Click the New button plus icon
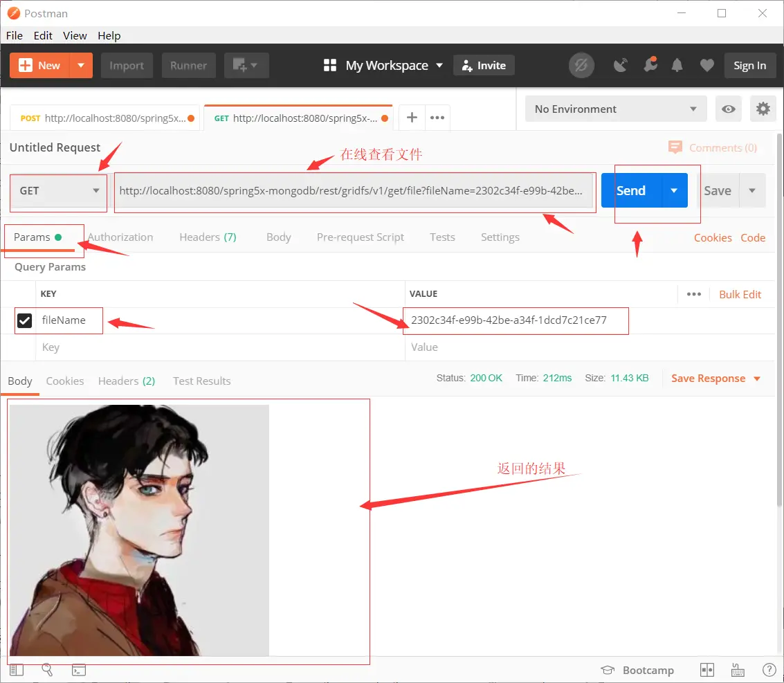Screen dimensions: 784x683 25,66
